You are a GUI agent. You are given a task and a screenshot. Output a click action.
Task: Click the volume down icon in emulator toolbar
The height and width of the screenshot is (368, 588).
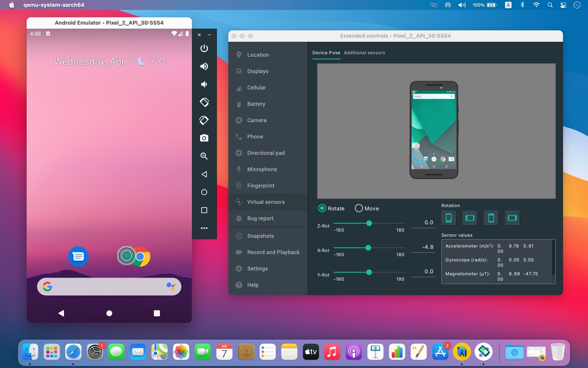coord(204,84)
